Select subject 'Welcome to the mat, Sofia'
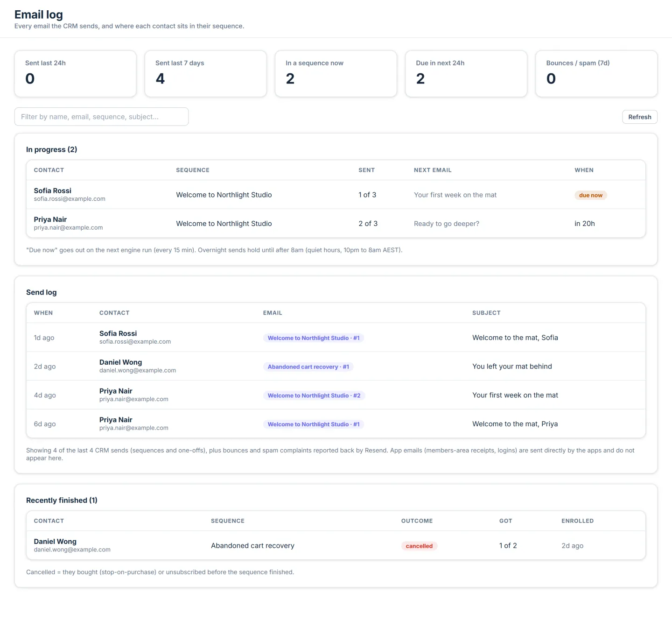This screenshot has height=642, width=672. pyautogui.click(x=515, y=338)
